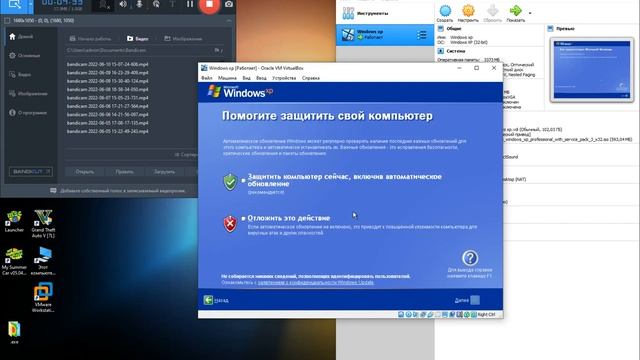Select protect computer now automatic update option
The height and width of the screenshot is (360, 640).
pos(344,180)
